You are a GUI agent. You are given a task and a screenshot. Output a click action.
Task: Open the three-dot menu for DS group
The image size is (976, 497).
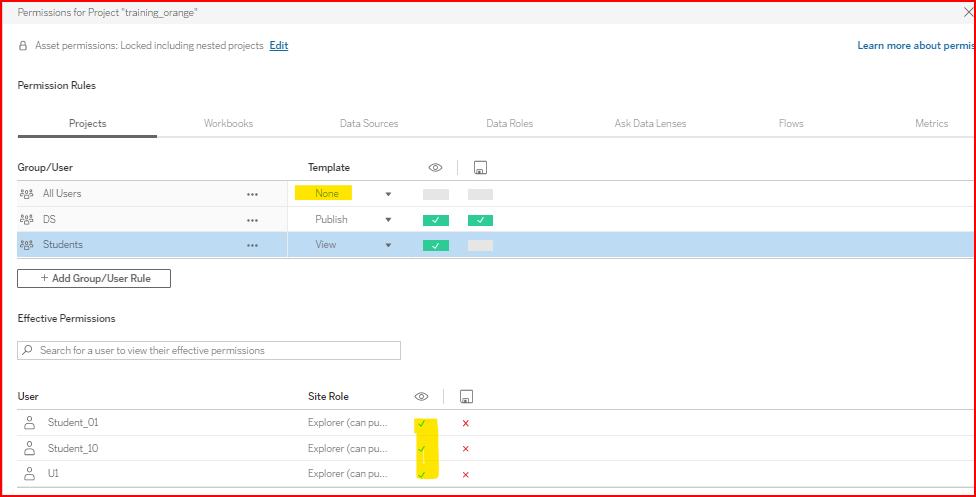(253, 220)
